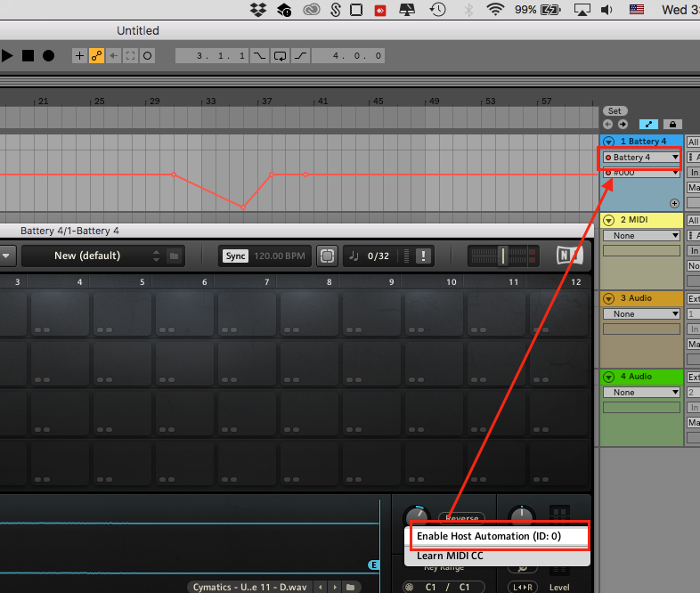Select the 4 Audio track title

(636, 376)
